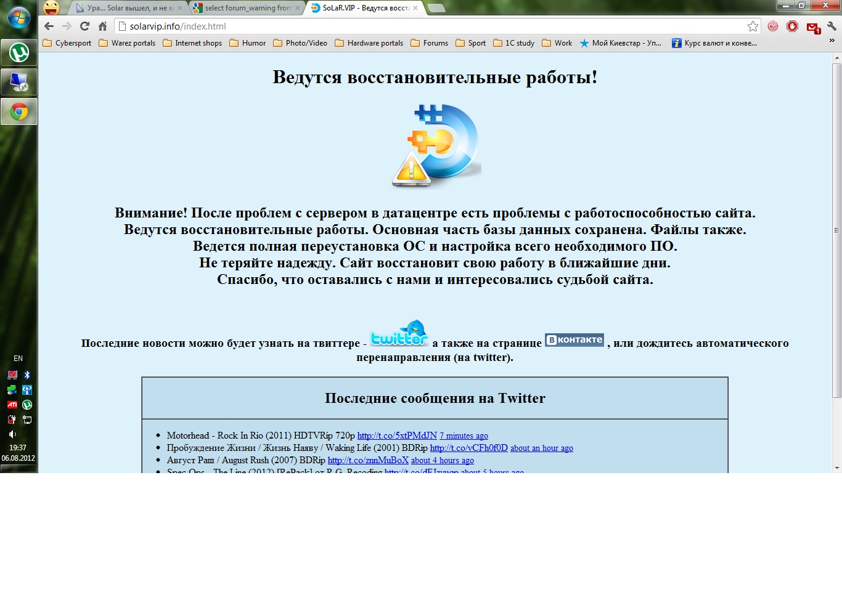
Task: Open the ВКонтакте page logo link
Action: pyautogui.click(x=574, y=340)
